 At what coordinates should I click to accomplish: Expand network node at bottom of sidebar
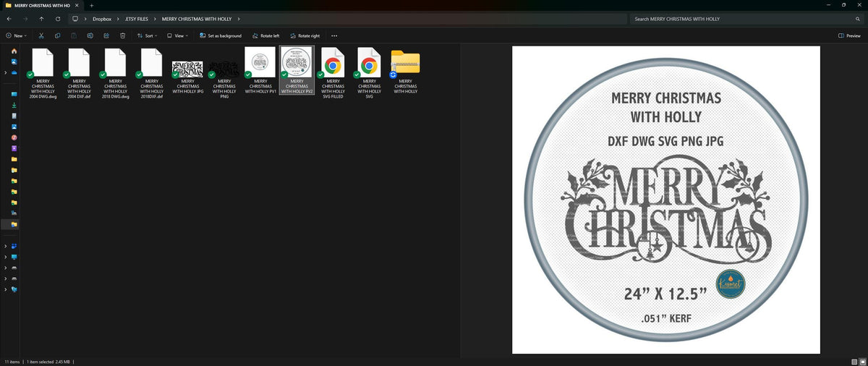[x=6, y=289]
